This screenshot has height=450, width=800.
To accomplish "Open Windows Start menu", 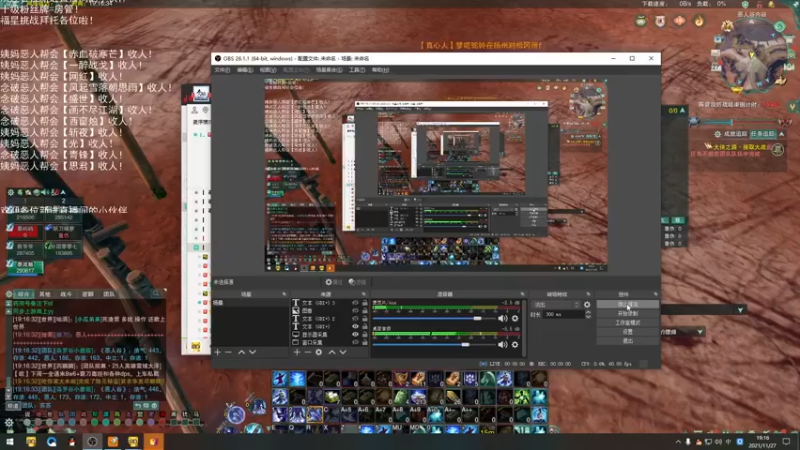I will click(10, 442).
